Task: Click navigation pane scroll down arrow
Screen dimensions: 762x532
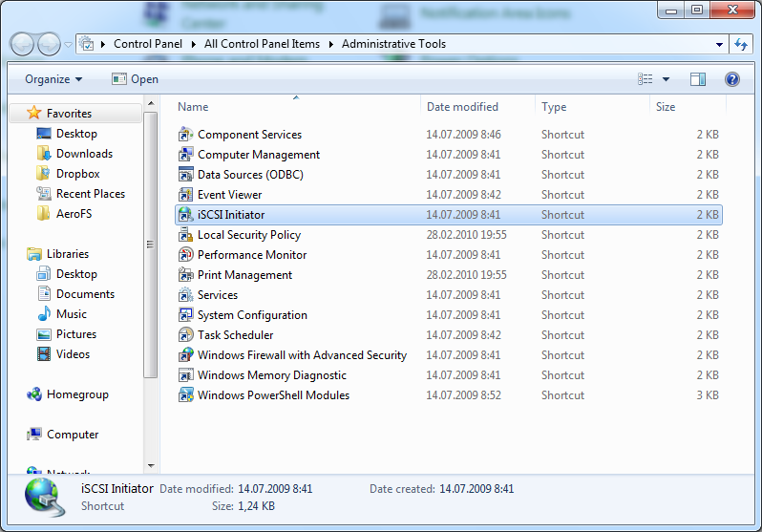Action: 151,466
